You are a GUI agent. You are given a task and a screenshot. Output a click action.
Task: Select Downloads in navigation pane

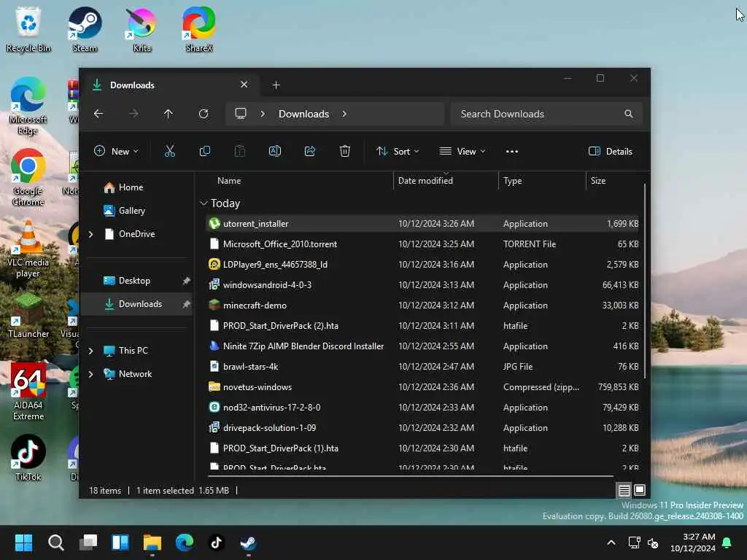[137, 304]
